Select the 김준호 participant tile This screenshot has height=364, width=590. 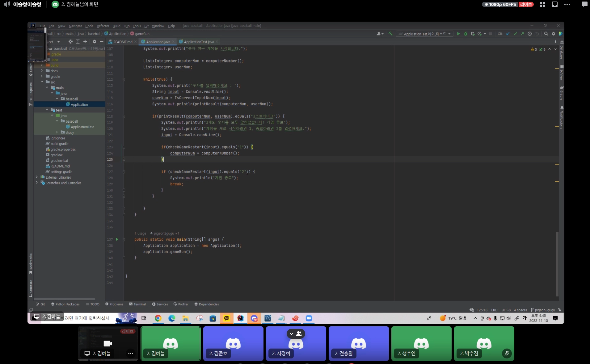tap(233, 344)
